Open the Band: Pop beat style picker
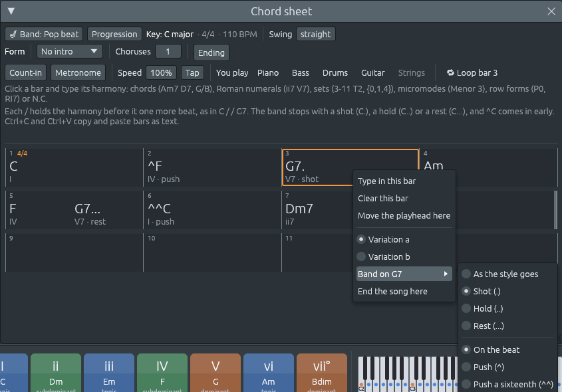The height and width of the screenshot is (392, 562). point(44,35)
